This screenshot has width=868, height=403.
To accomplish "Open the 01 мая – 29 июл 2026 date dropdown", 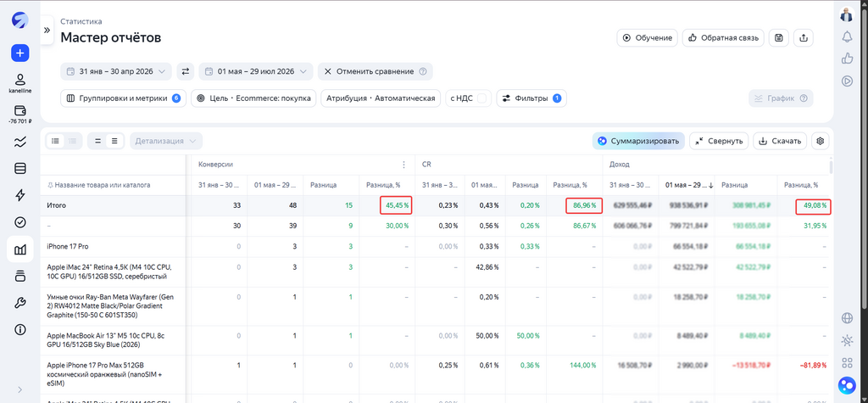I will [x=256, y=71].
